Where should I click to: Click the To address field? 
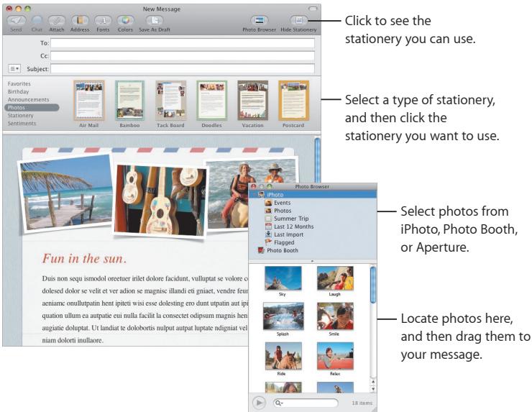pos(183,43)
